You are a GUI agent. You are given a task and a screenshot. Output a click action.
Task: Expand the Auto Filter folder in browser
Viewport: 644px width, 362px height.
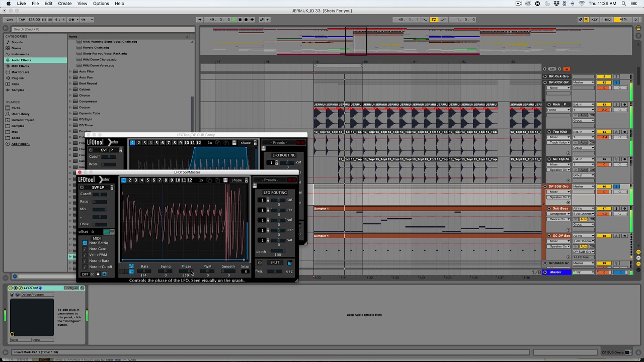pyautogui.click(x=71, y=71)
